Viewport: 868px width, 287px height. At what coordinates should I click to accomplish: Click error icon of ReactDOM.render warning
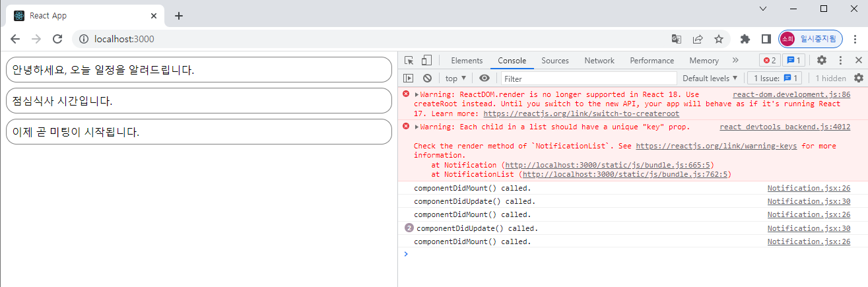click(406, 94)
